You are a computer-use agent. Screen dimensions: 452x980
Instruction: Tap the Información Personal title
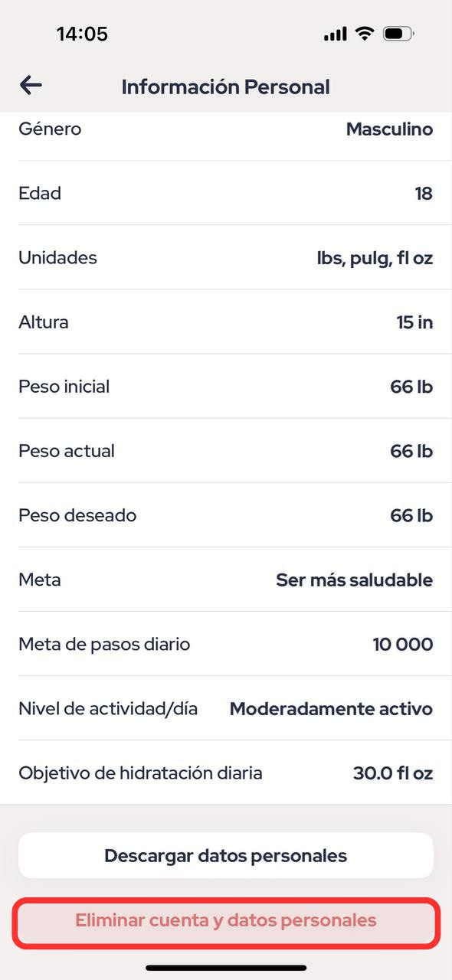coord(225,87)
